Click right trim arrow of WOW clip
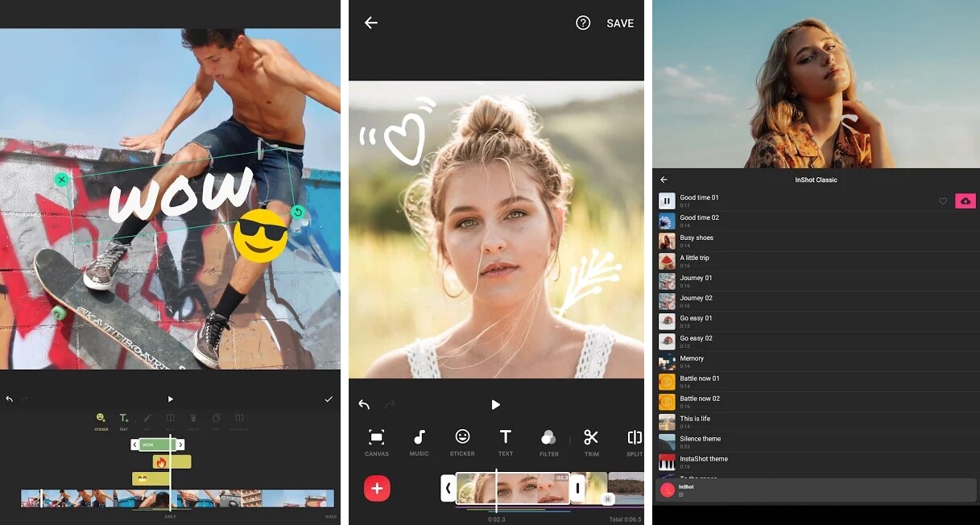 coord(180,444)
